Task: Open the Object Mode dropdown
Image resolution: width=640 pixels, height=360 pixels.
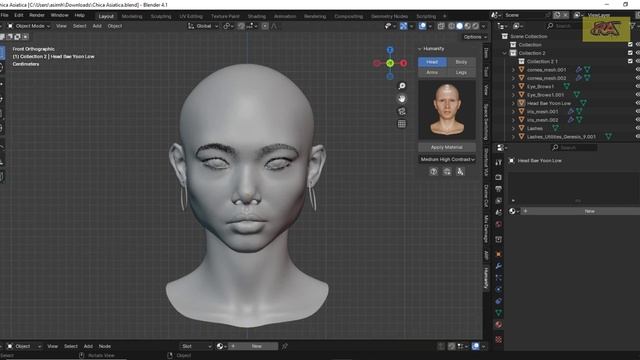Action: [x=29, y=26]
